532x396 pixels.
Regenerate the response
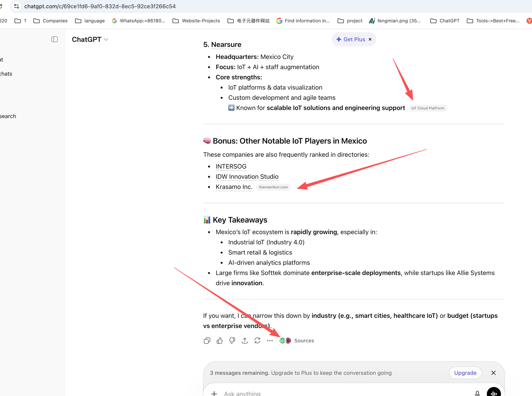tap(257, 341)
